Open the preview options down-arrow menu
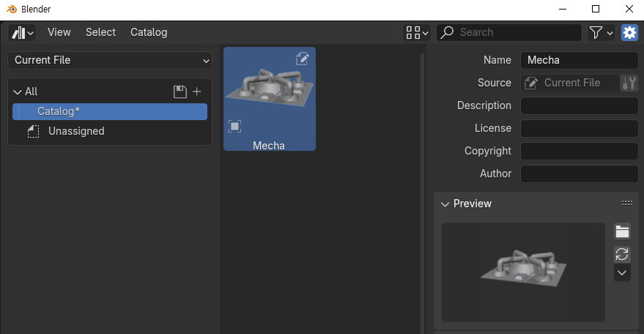This screenshot has width=644, height=334. tap(622, 272)
